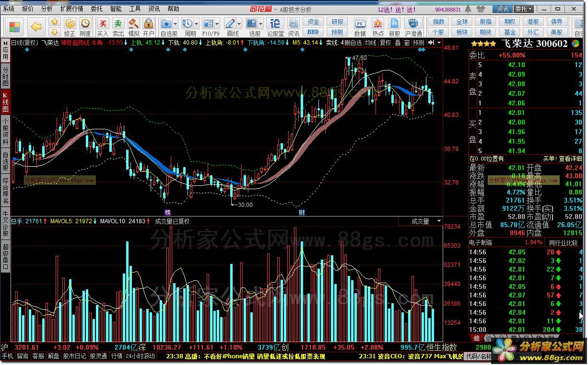This screenshot has width=588, height=365.
Task: Open the 委托 dropdown in the title bar
Action: tap(524, 9)
